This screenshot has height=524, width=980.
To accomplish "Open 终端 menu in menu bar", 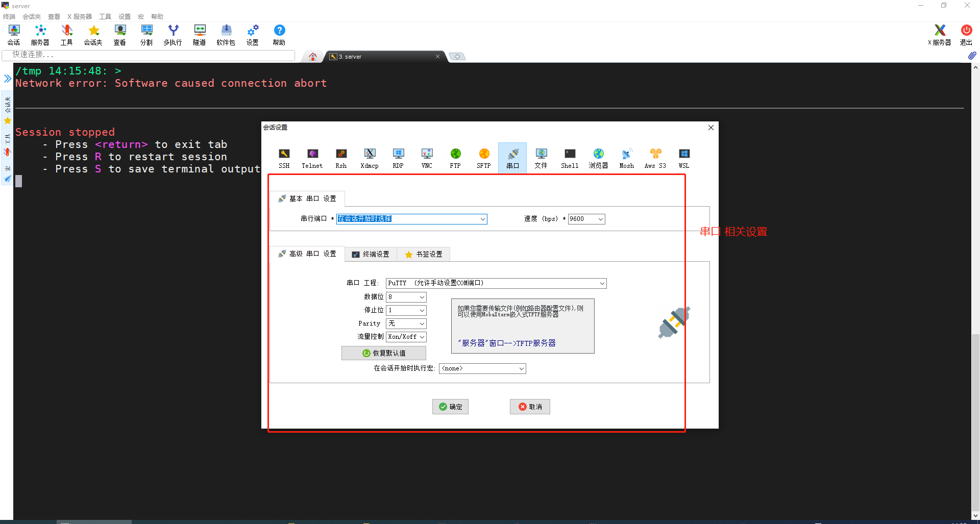I will point(9,17).
